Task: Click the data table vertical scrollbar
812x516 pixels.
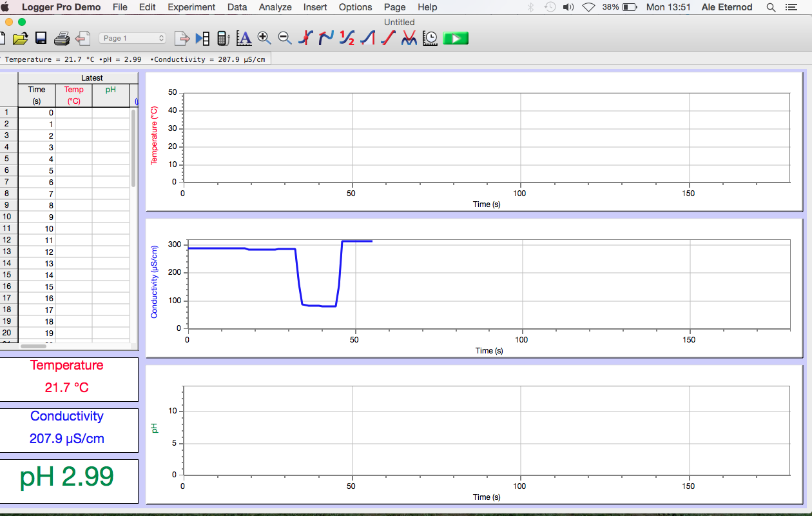Action: coord(133,148)
